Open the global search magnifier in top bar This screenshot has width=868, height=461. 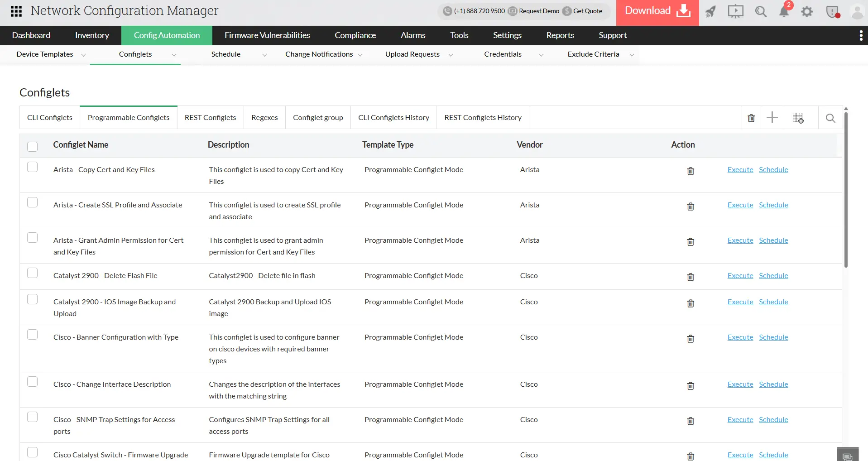[x=761, y=12]
